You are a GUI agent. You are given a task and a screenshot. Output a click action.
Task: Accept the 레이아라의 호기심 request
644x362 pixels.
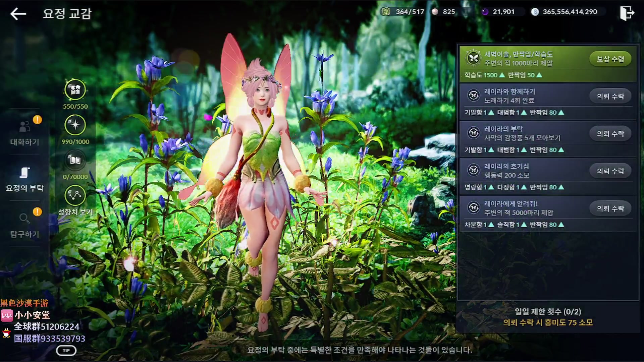coord(610,171)
